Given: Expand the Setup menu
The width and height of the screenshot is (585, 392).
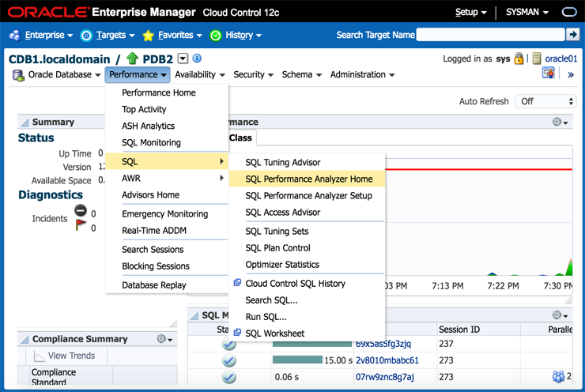Looking at the screenshot, I should tap(471, 13).
